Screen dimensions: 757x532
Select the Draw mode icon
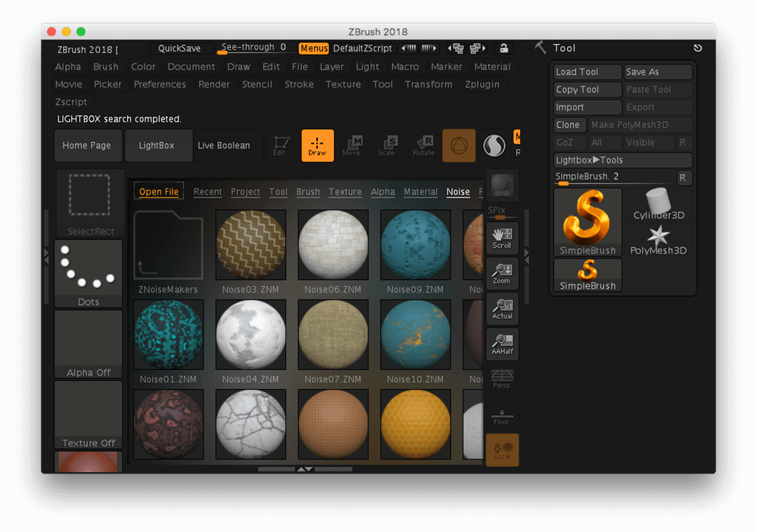point(317,145)
